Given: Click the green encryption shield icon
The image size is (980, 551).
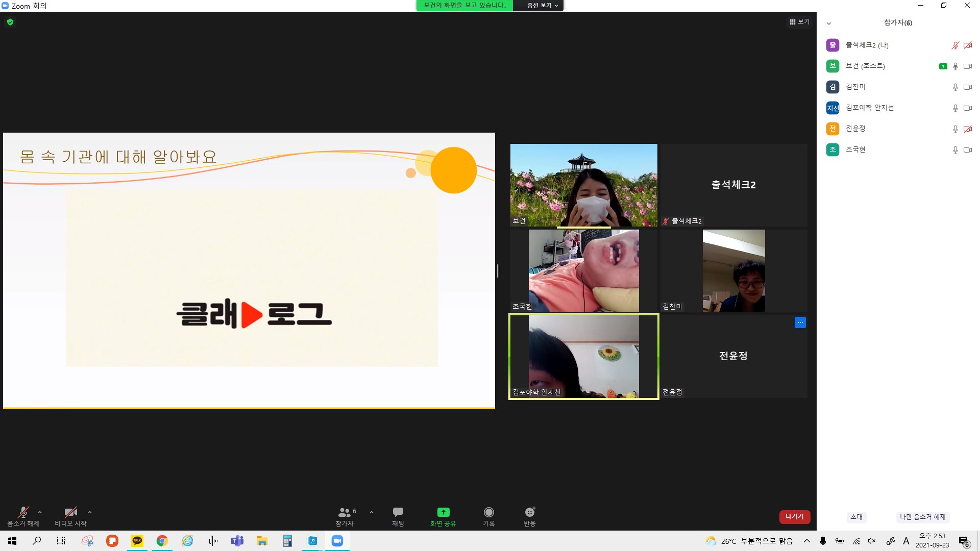Looking at the screenshot, I should (x=10, y=22).
